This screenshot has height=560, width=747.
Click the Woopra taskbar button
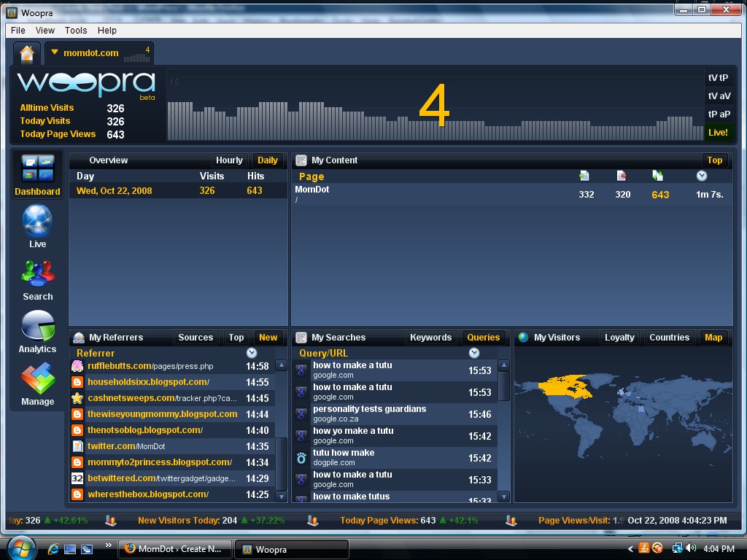coord(292,549)
